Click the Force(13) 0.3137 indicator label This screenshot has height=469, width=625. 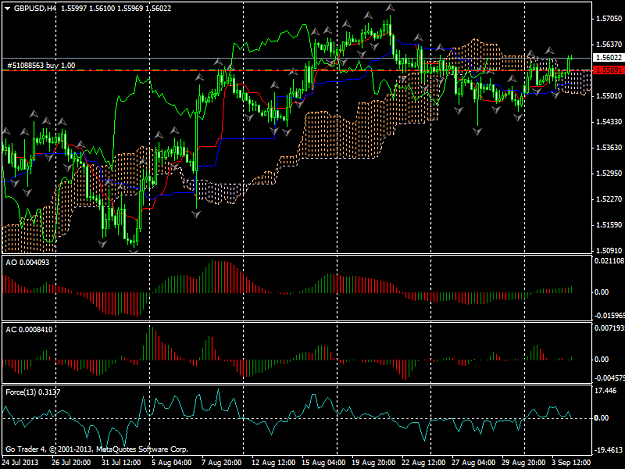[33, 392]
